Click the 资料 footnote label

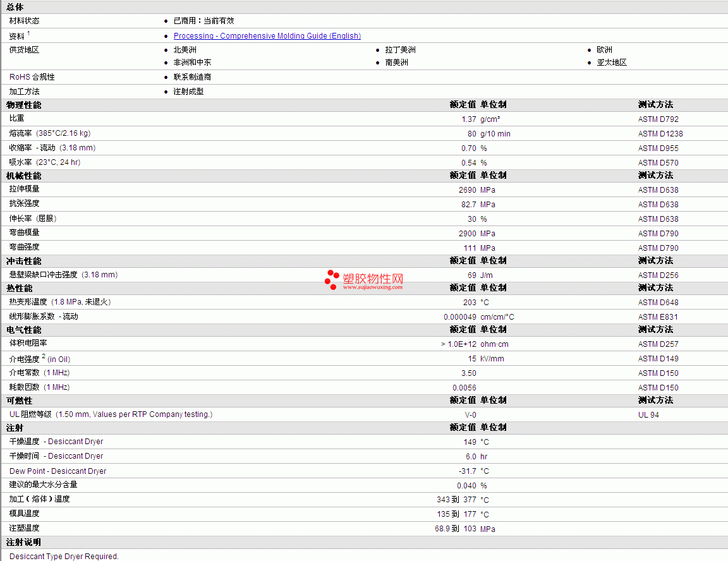coord(20,36)
